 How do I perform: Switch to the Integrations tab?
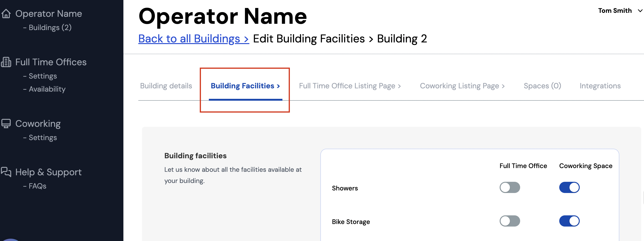(600, 86)
